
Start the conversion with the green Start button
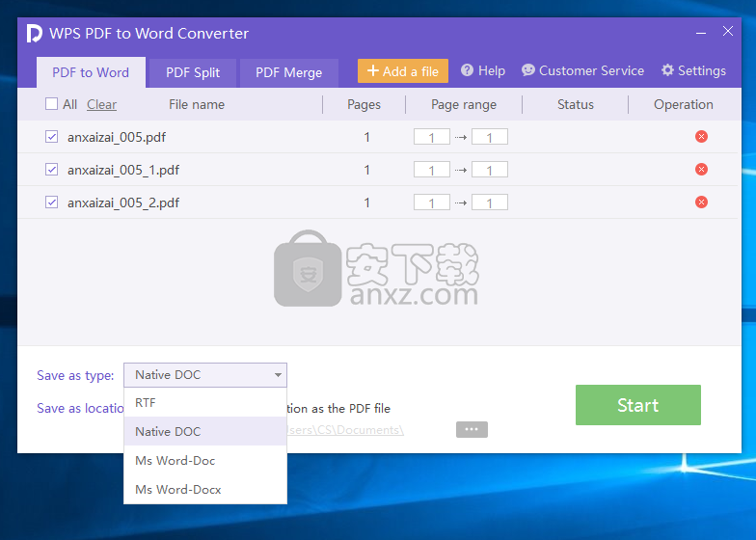point(638,405)
